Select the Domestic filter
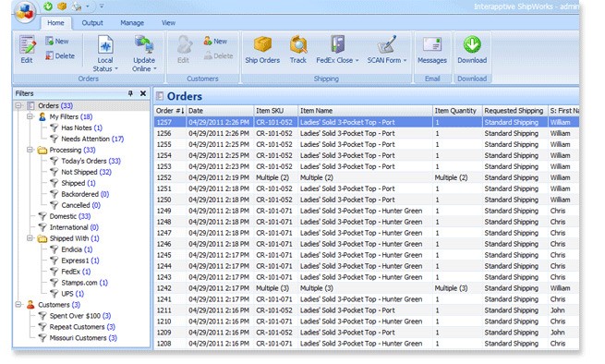Screen dimensions: 605x364 coord(65,216)
